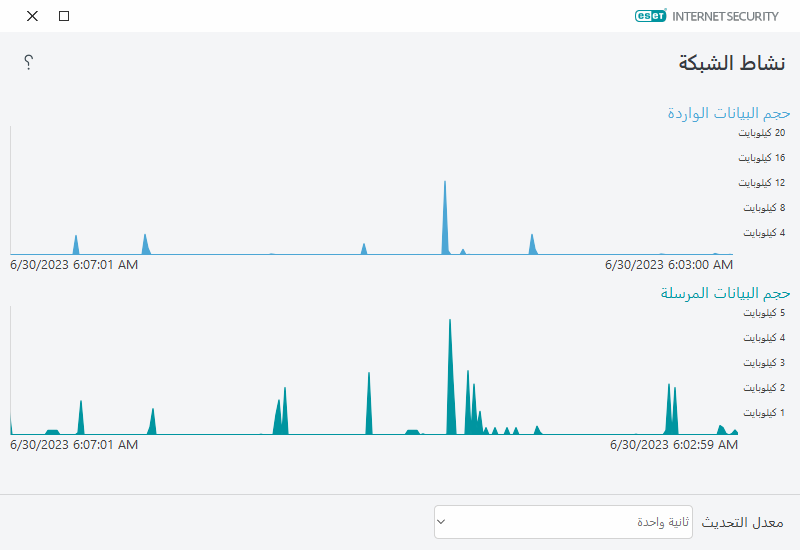Image resolution: width=800 pixels, height=550 pixels.
Task: Click the 'نشاط الشبكة' page title
Action: [x=734, y=62]
